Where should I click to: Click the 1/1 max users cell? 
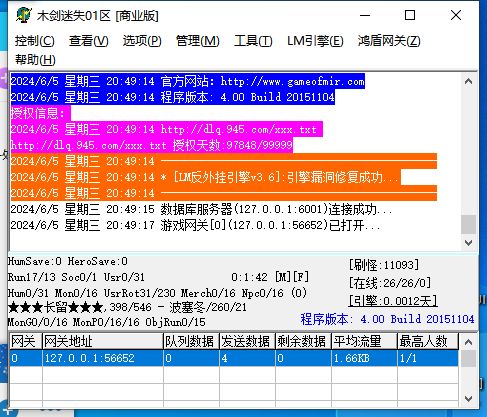tap(428, 358)
